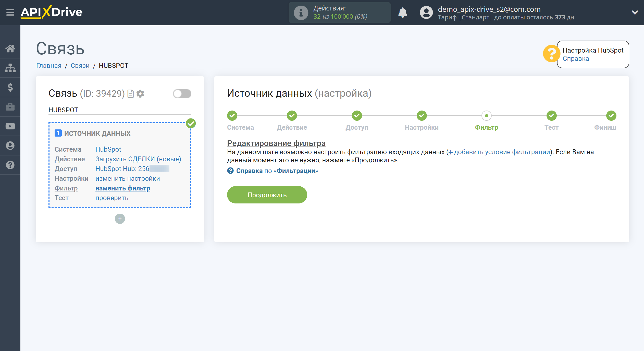Screen dimensions: 644x351
Task: Click the demo_apix-drive_s2@com.com account name
Action: tap(489, 9)
